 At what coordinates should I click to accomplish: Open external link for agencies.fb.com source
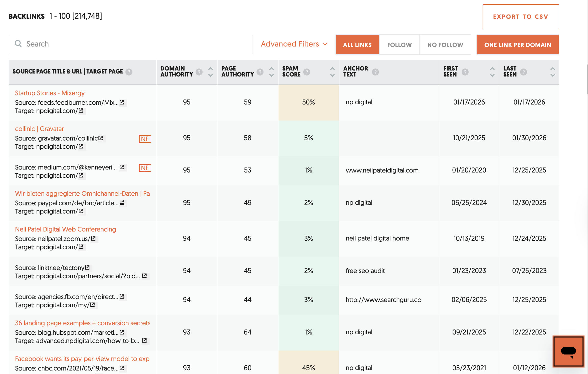coord(122,296)
